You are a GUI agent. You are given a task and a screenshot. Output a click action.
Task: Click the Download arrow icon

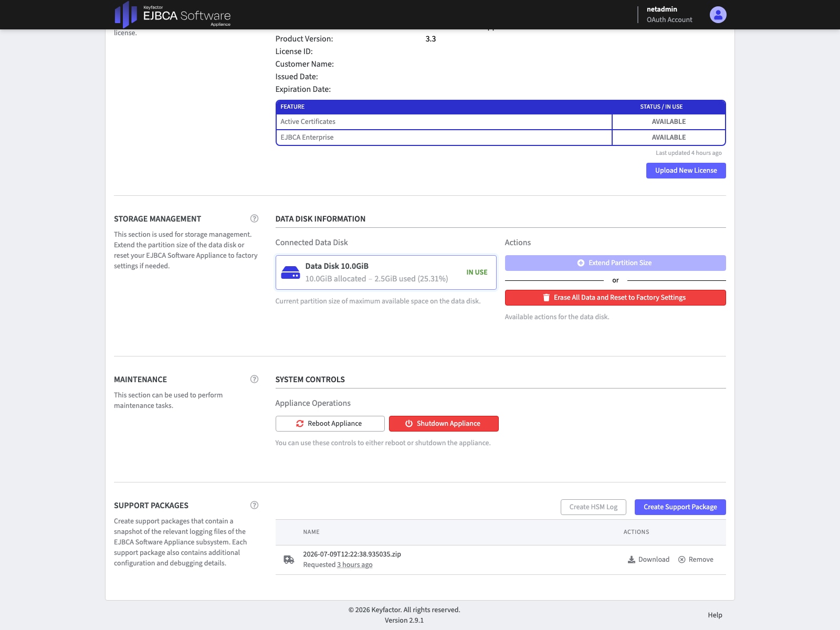coord(631,560)
